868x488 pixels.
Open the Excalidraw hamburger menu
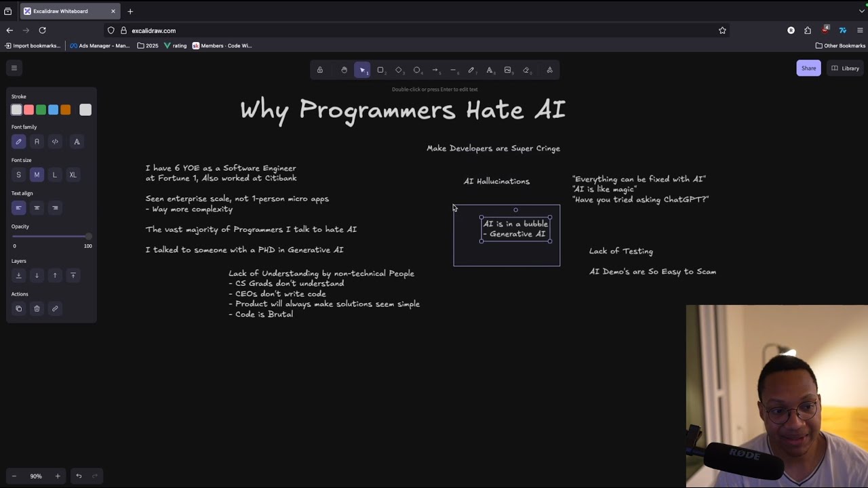[x=14, y=68]
